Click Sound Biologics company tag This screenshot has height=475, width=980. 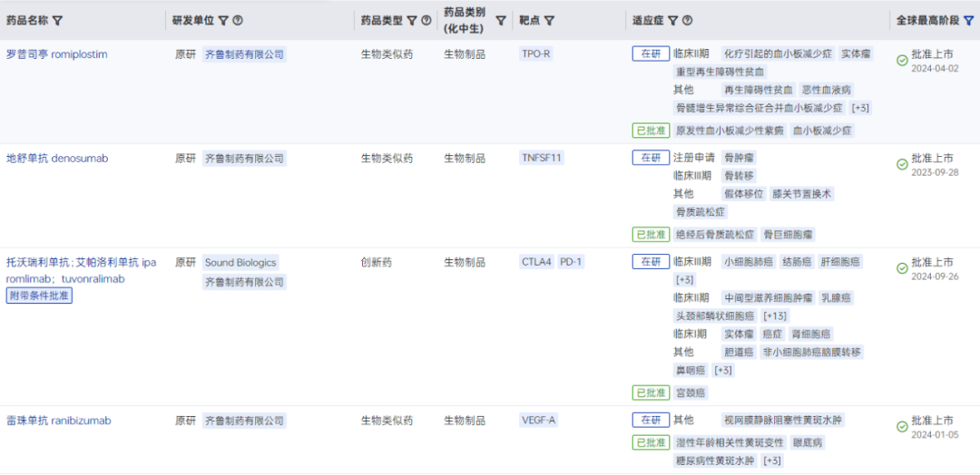click(x=240, y=262)
